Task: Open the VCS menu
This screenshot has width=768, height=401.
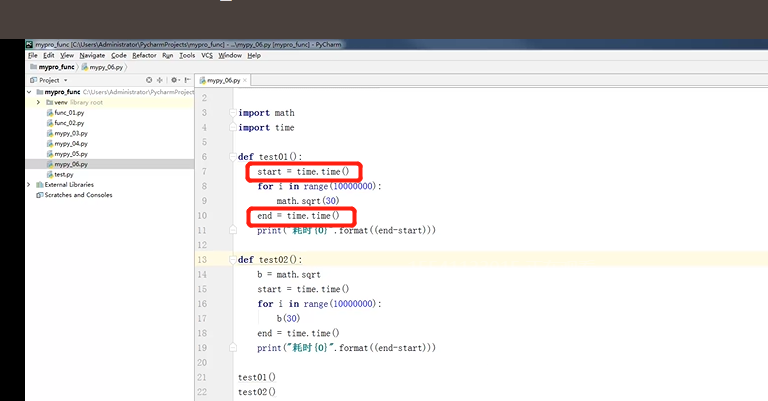Action: (x=207, y=56)
